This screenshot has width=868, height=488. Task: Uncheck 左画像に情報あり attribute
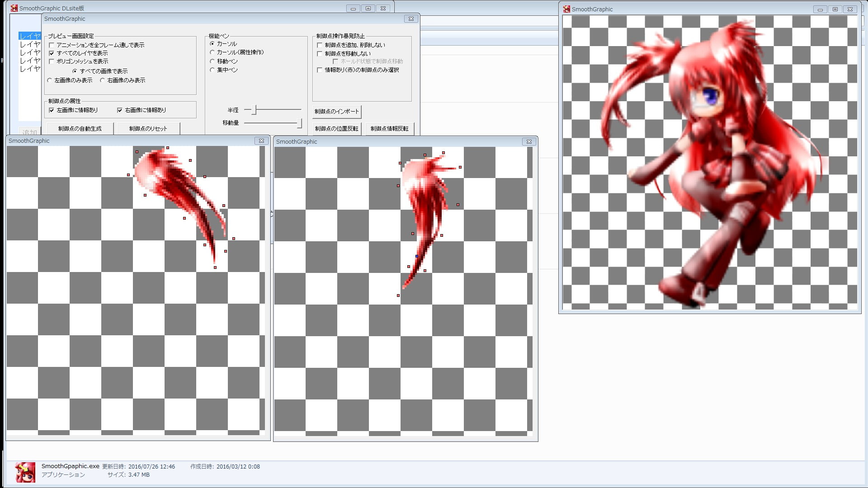pos(51,110)
